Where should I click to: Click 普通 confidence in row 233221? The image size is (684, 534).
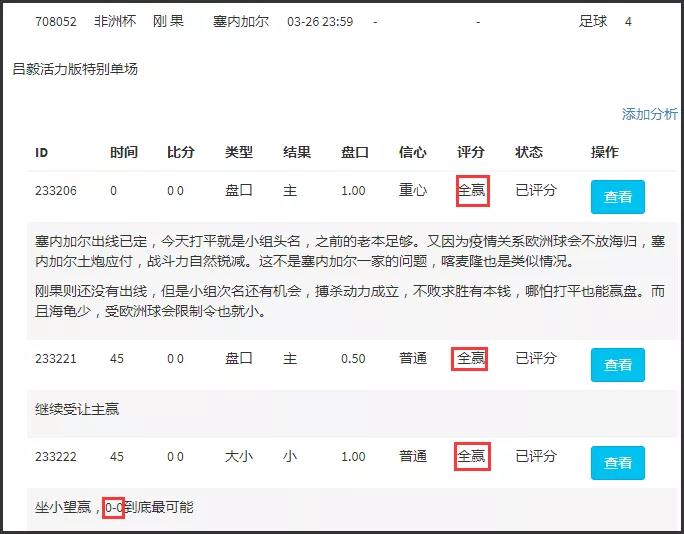[x=413, y=359]
